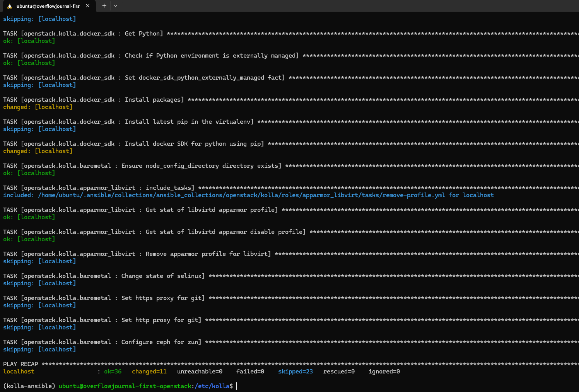
Task: Click the ok=36 recap value
Action: pos(113,372)
